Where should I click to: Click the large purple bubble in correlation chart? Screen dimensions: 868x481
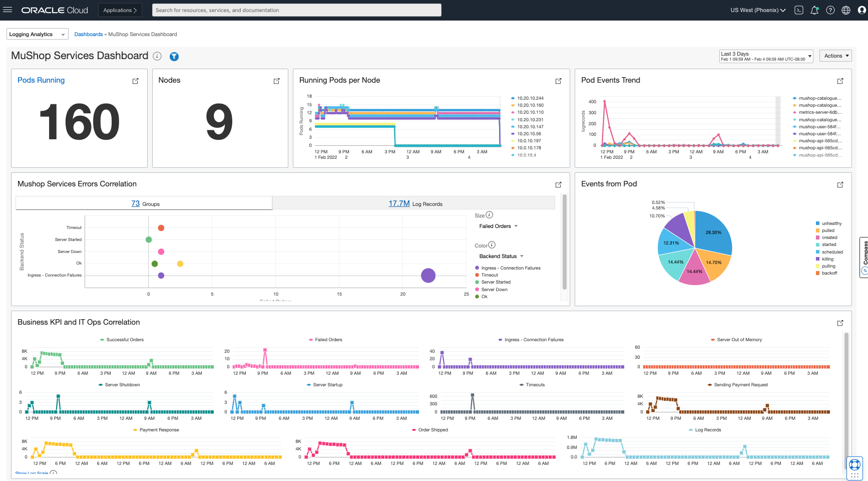[428, 275]
